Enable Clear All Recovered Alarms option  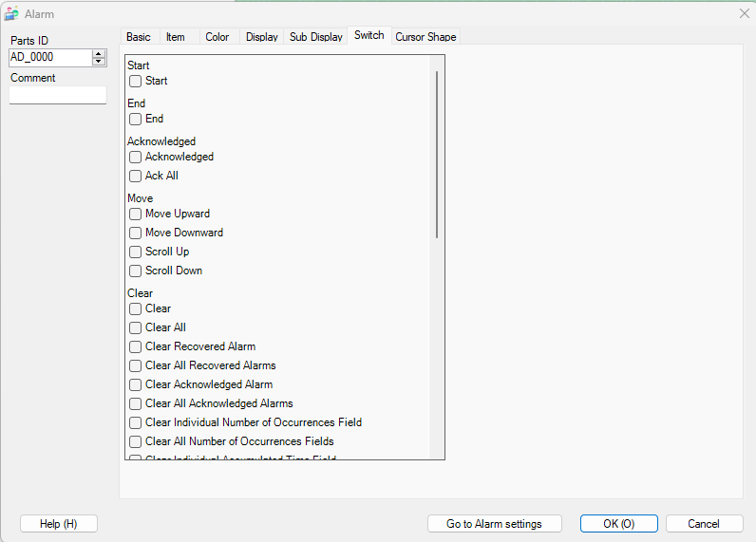(136, 365)
